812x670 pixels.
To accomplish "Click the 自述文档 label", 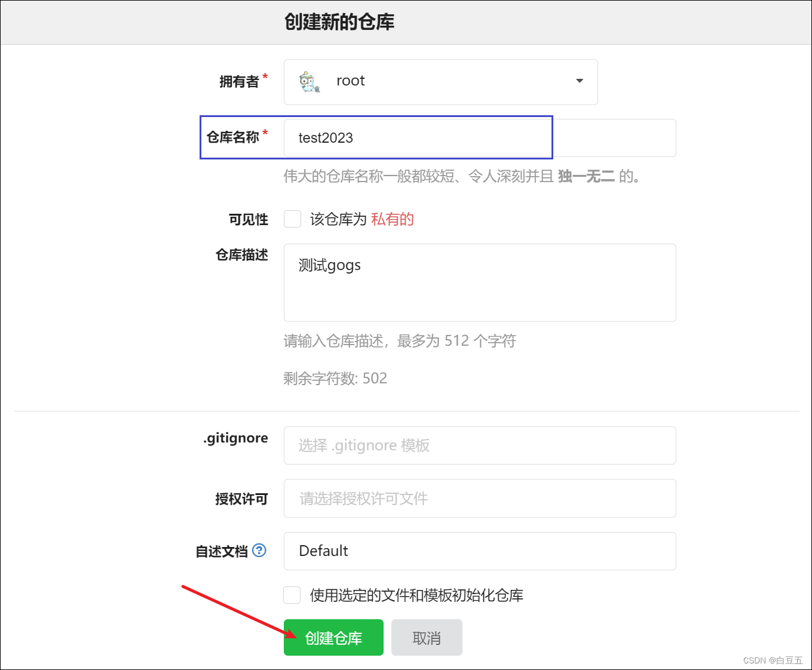I will [222, 551].
